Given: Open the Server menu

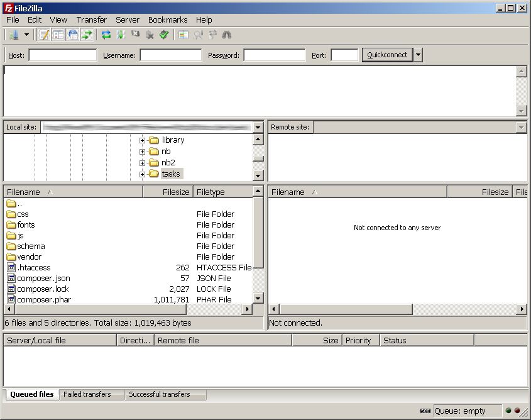Looking at the screenshot, I should tap(128, 20).
